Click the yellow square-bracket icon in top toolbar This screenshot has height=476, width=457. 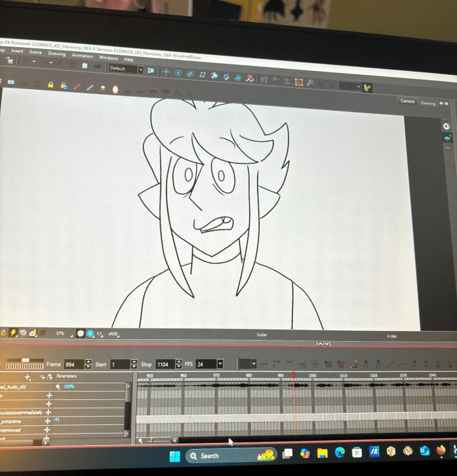[299, 82]
